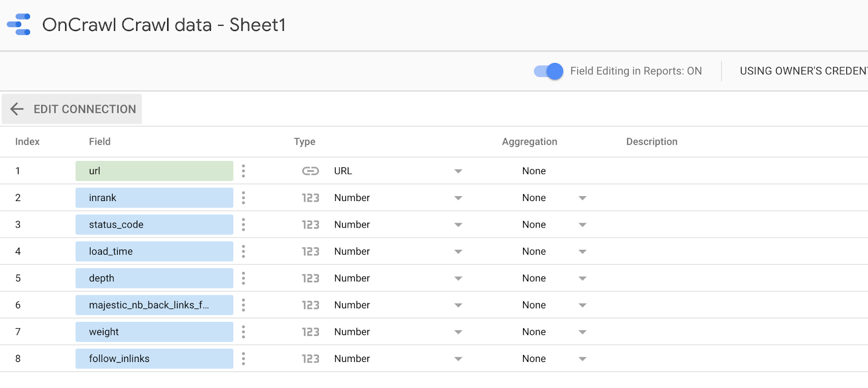Click the link type icon in url row
This screenshot has width=868, height=388.
310,171
